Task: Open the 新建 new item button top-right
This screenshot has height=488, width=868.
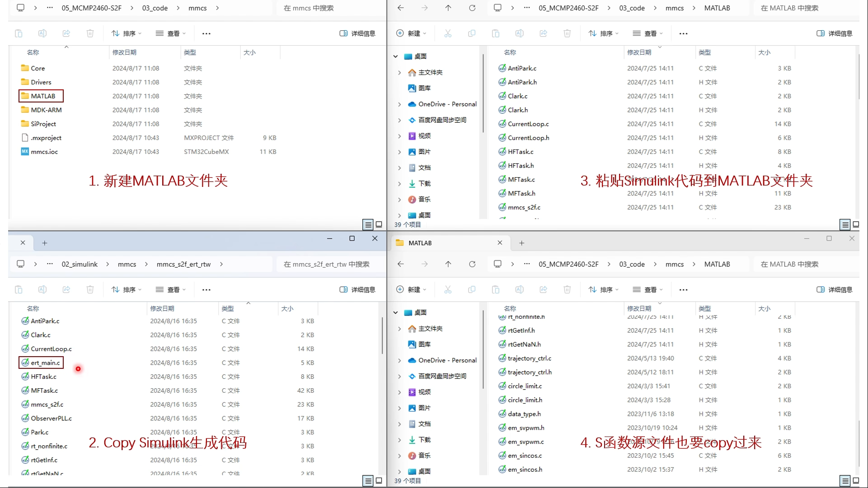Action: [x=411, y=33]
